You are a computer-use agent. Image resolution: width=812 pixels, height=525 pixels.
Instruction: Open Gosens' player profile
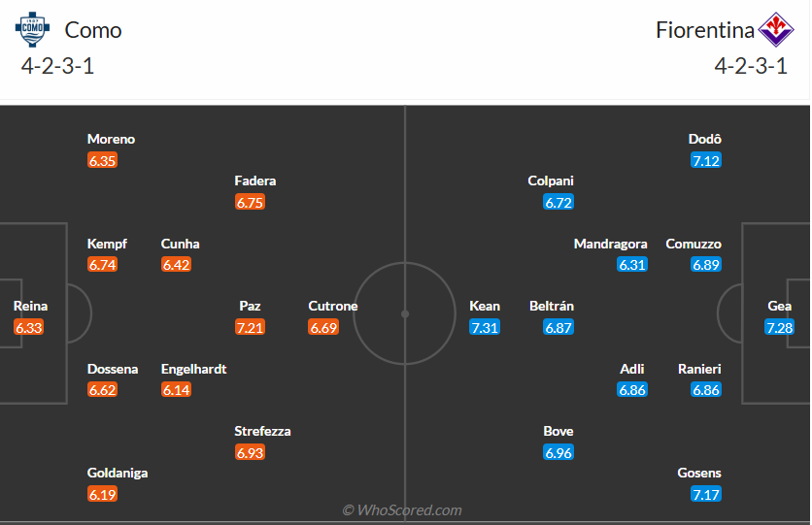(699, 473)
